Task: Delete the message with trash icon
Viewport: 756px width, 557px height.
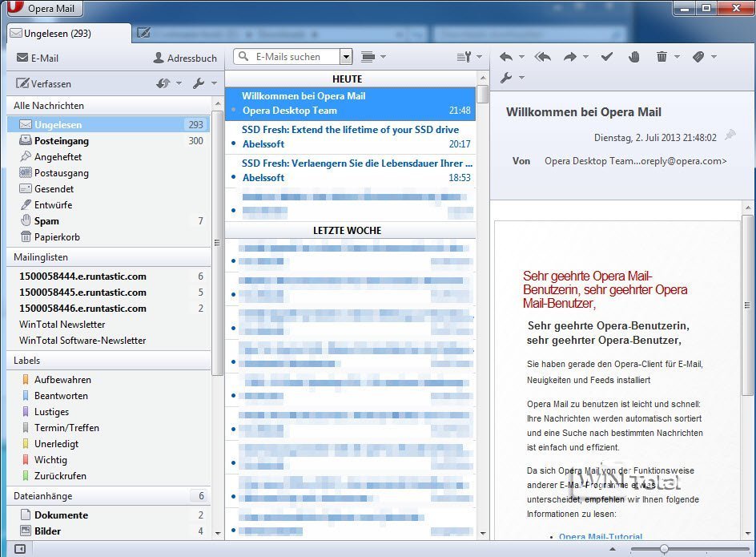Action: [x=661, y=57]
